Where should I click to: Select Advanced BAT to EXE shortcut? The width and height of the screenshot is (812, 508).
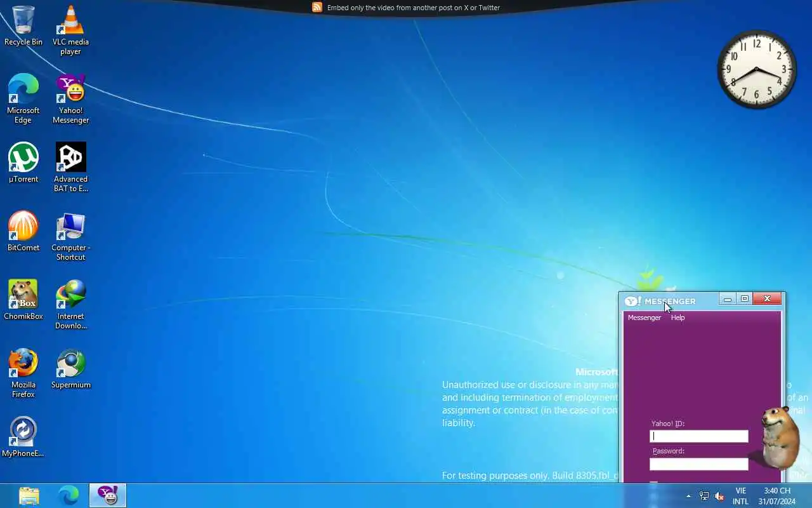tap(70, 167)
